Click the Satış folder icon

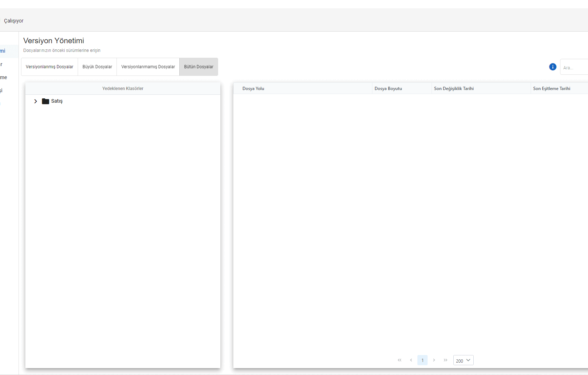45,101
